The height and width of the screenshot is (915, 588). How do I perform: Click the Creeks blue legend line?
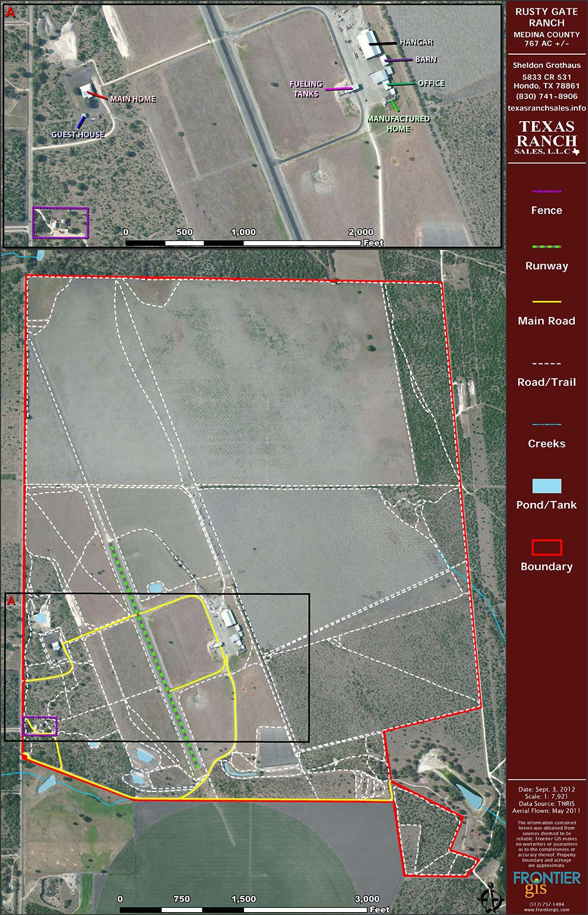[x=547, y=424]
